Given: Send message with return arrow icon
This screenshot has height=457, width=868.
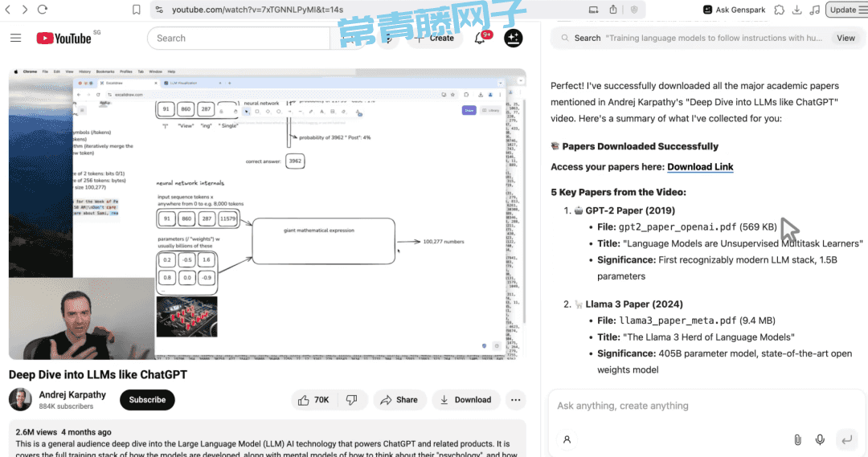Looking at the screenshot, I should [846, 439].
